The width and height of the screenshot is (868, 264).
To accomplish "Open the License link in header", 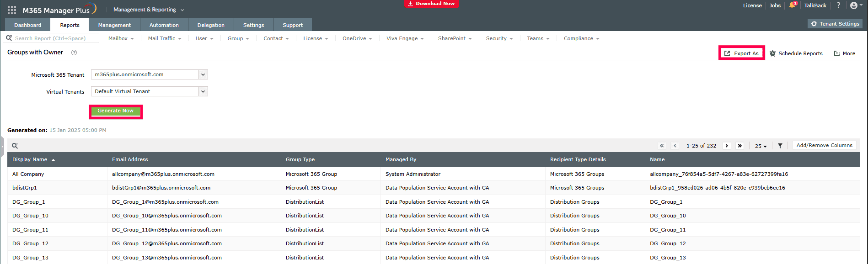I will coord(752,5).
